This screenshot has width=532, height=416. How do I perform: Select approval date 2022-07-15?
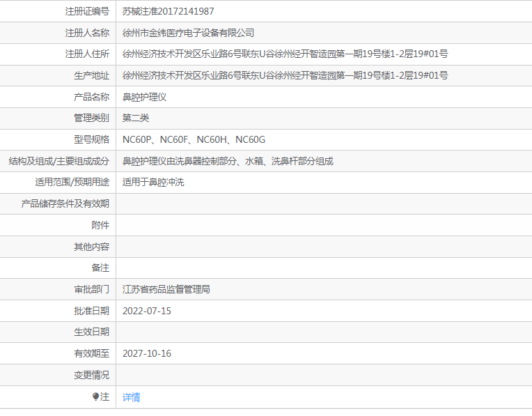click(x=146, y=311)
